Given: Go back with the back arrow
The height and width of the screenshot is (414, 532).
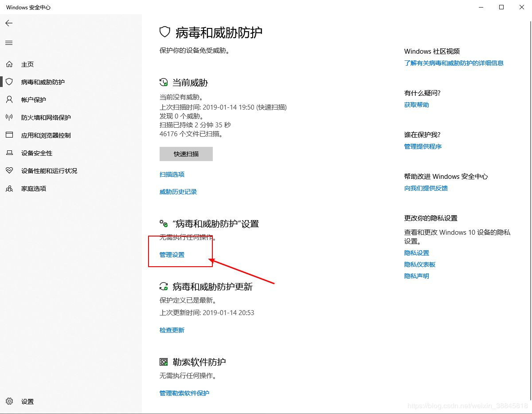Looking at the screenshot, I should click(x=9, y=23).
